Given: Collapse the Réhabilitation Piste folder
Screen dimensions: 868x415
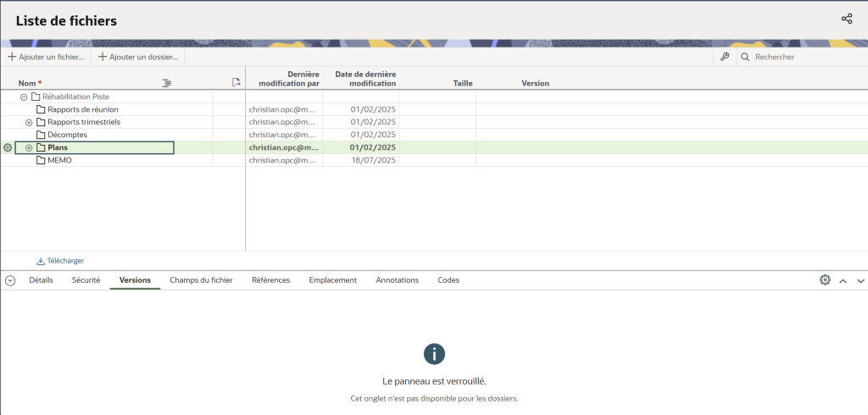Looking at the screenshot, I should pyautogui.click(x=24, y=97).
